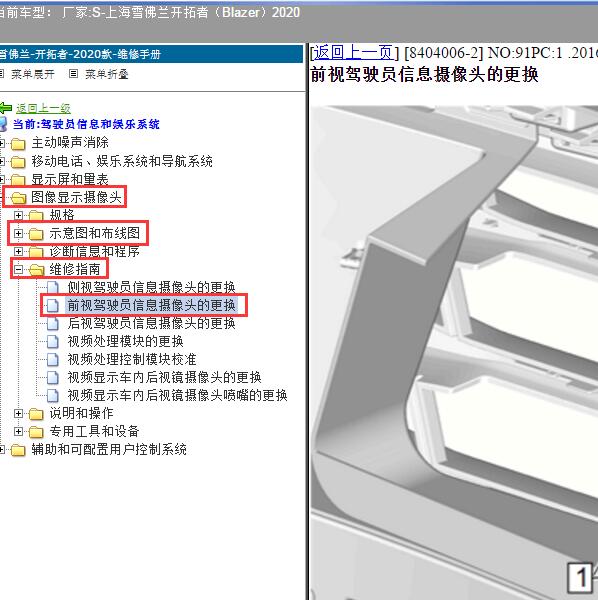
Task: Open the 显示屏和里表 folder icon
Action: pyautogui.click(x=18, y=180)
